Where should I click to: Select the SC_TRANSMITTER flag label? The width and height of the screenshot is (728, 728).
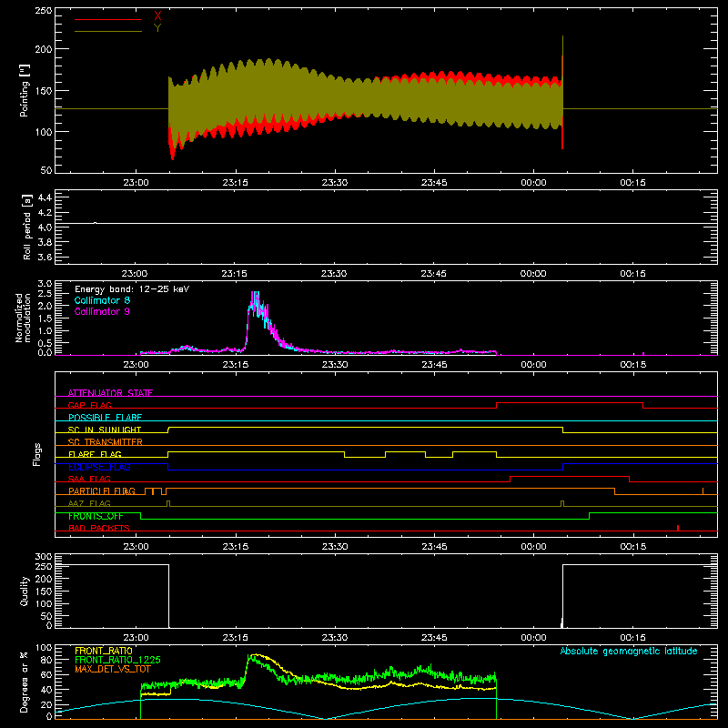coord(106,442)
